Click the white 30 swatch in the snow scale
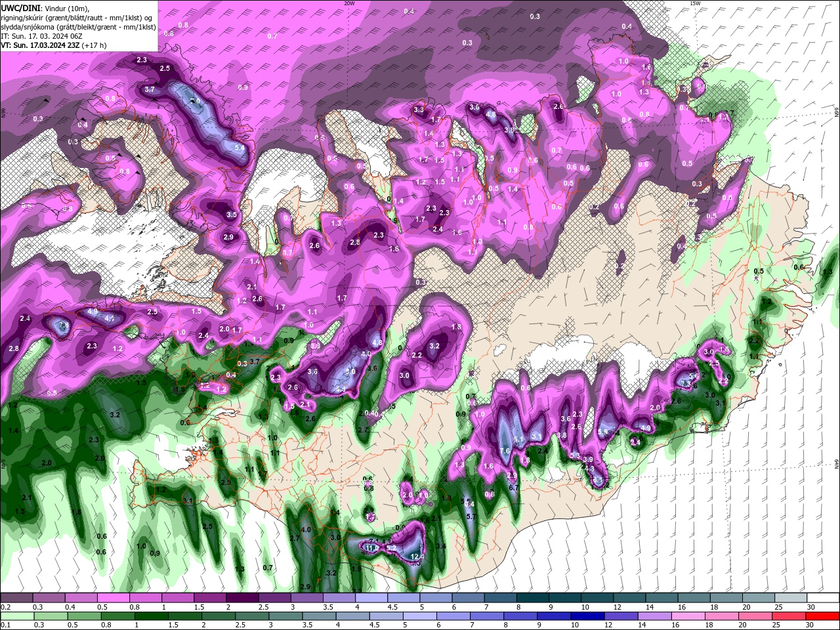The height and width of the screenshot is (630, 840). pos(822,598)
